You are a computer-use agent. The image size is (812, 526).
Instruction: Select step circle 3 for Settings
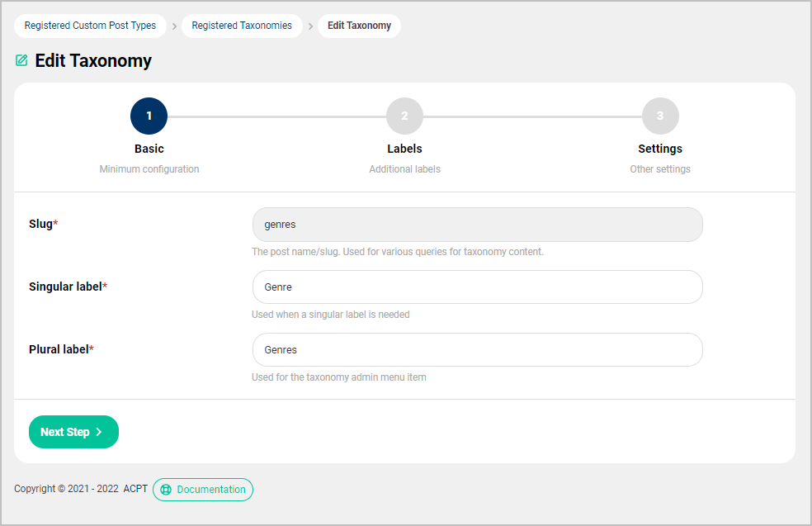pyautogui.click(x=660, y=116)
